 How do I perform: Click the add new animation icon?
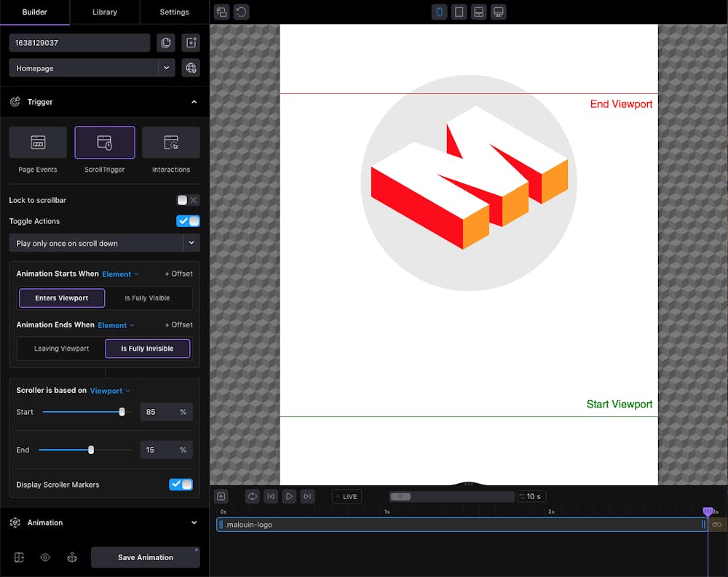tap(191, 43)
